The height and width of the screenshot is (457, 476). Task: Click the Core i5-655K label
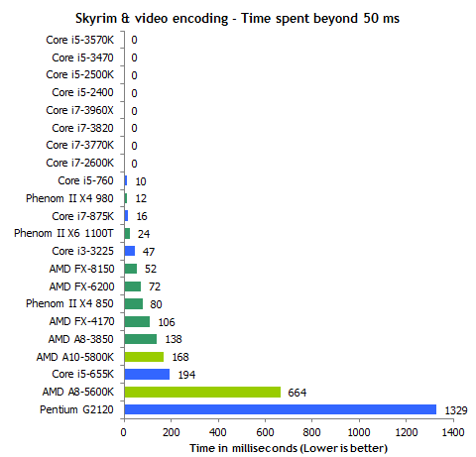tap(82, 374)
